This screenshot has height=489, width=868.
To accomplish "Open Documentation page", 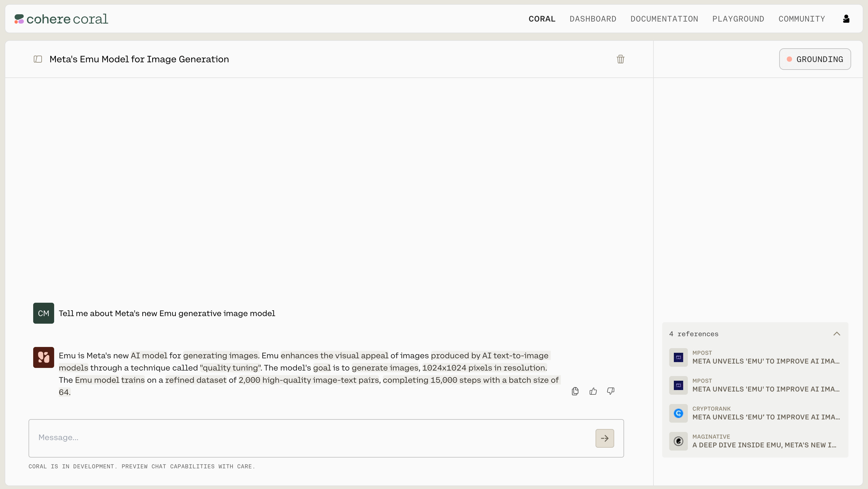I will [664, 19].
